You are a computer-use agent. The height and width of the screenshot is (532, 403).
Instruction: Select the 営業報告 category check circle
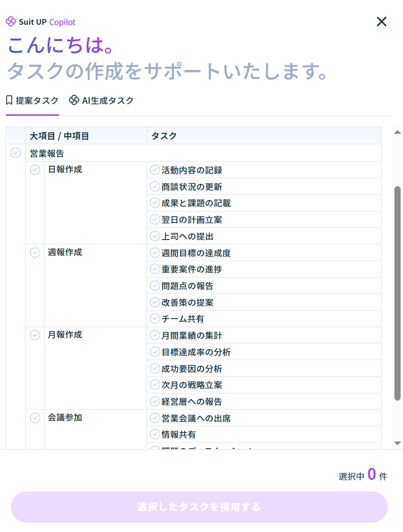[x=16, y=153]
